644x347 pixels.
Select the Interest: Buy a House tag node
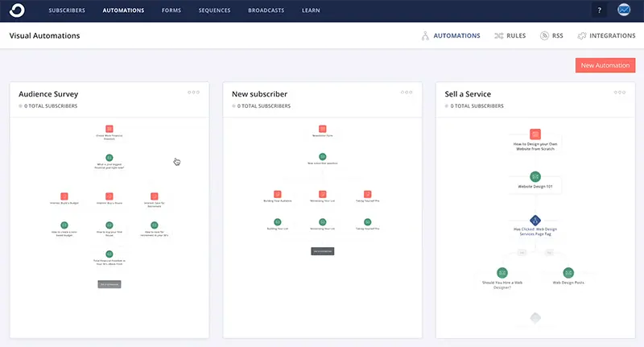[x=109, y=196]
